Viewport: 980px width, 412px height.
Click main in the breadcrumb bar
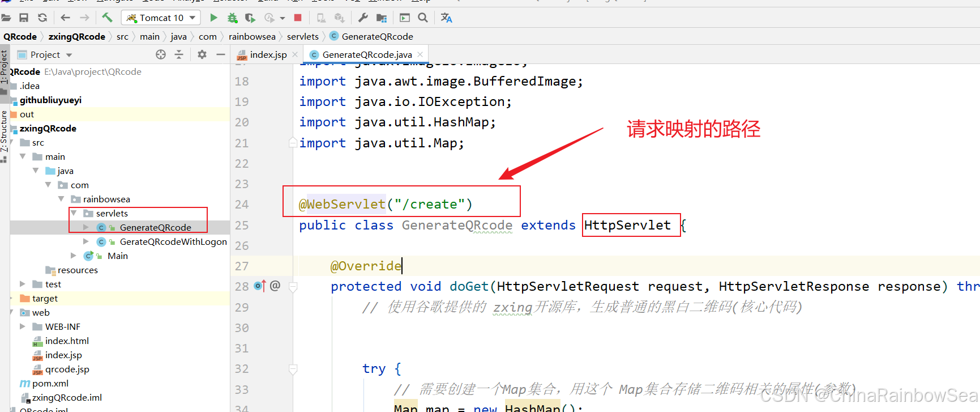150,36
